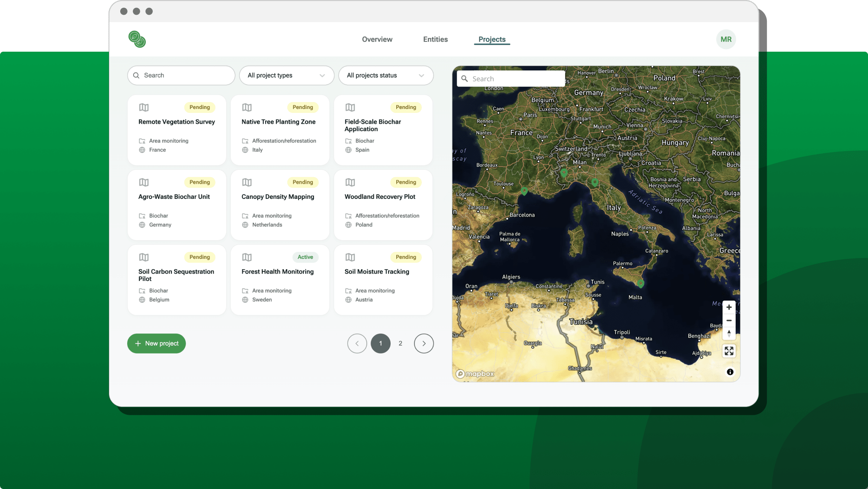Viewport: 868px width, 489px height.
Task: Click the globe icon beside Netherlands
Action: (245, 225)
